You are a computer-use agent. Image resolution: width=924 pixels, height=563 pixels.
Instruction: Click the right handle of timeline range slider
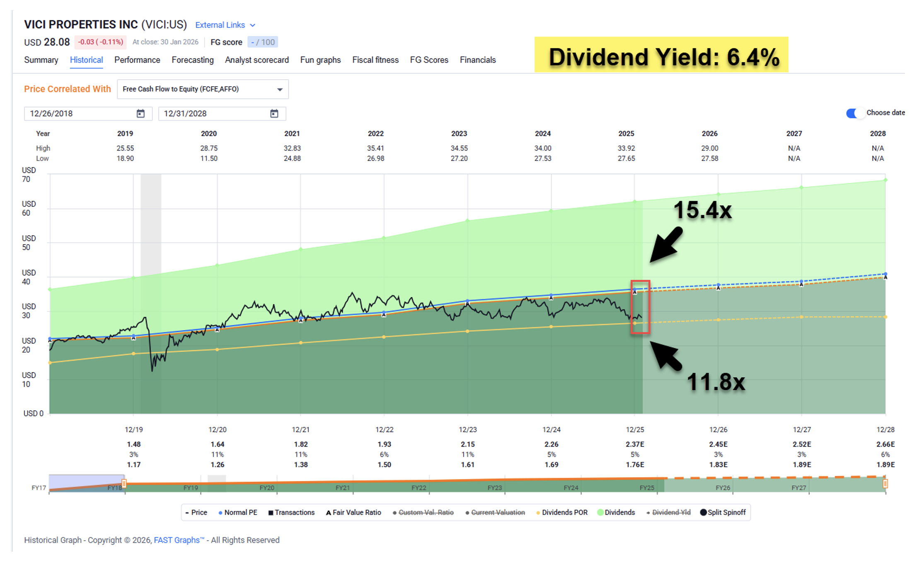[x=885, y=483]
